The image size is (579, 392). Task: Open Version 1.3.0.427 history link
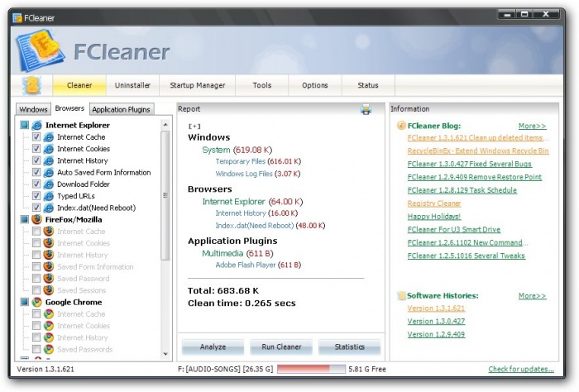coord(436,322)
